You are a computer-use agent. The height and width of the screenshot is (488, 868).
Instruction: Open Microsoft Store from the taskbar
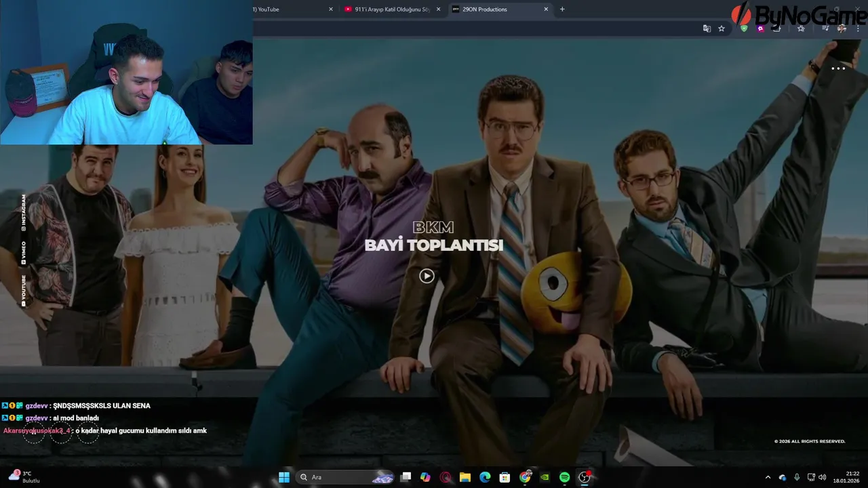coord(505,477)
